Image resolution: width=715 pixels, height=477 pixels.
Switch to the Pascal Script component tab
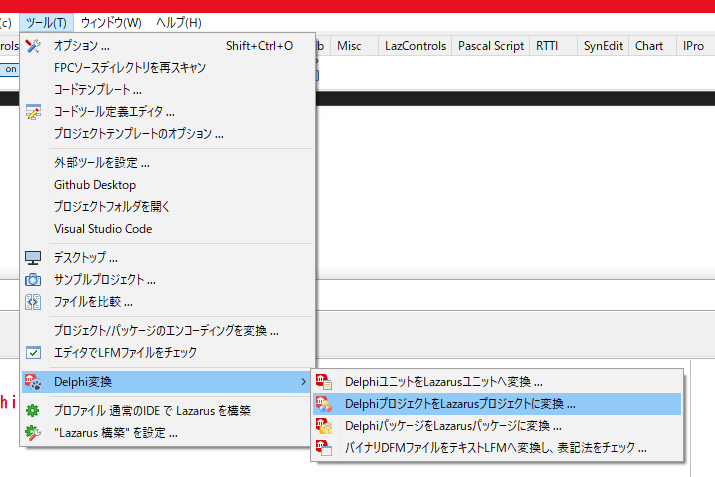coord(491,46)
